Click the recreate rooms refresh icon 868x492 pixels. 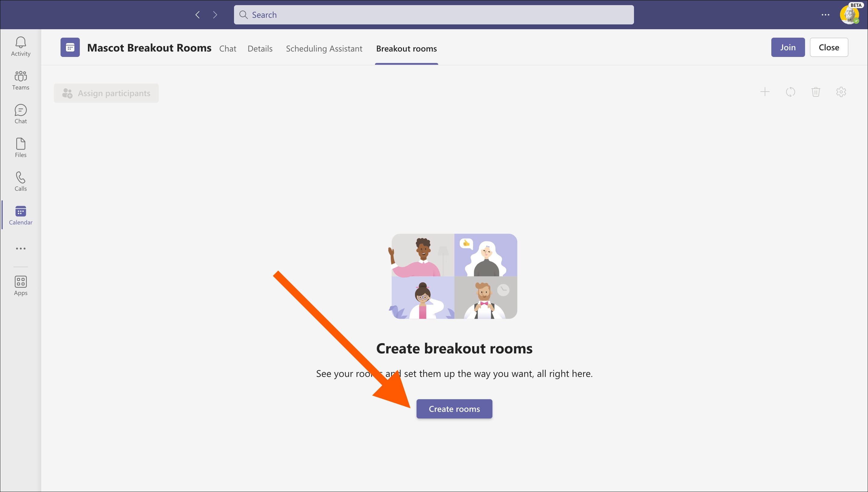tap(790, 92)
